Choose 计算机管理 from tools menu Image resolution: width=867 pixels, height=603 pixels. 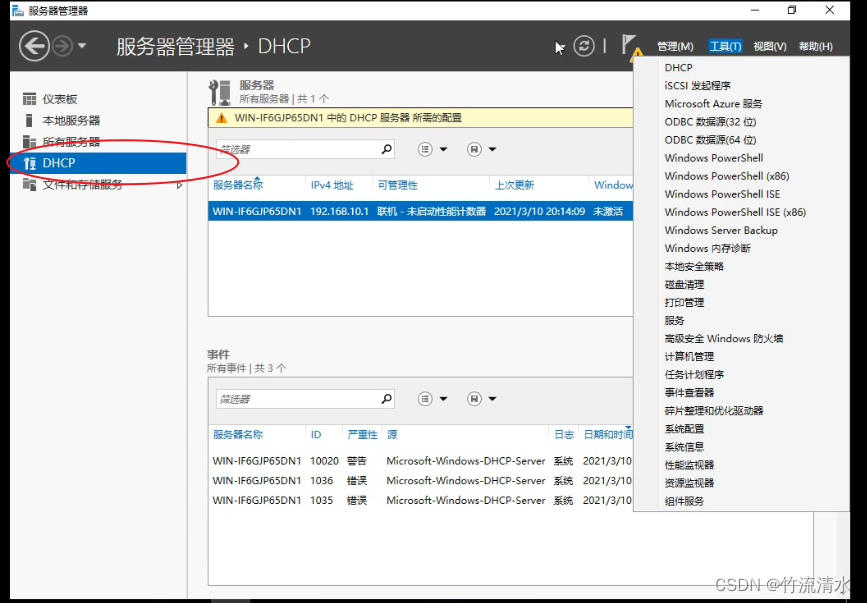[x=689, y=356]
